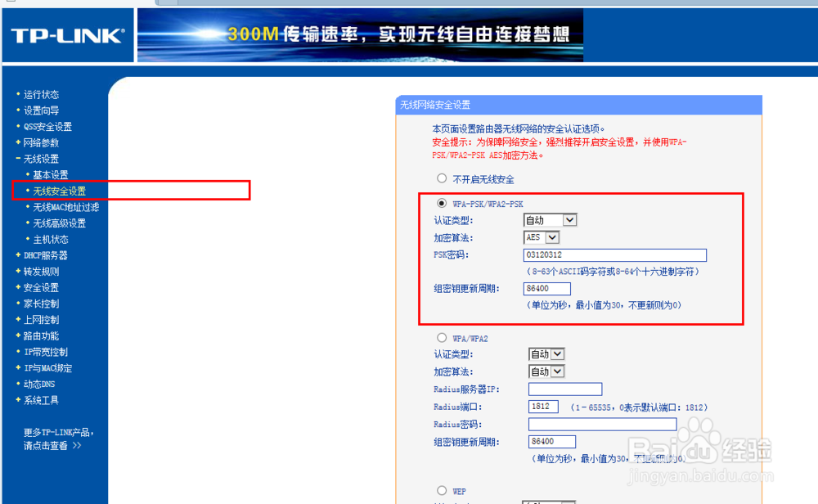Image resolution: width=818 pixels, height=504 pixels.
Task: Open WPA-PSK 认证类型 dropdown
Action: click(x=550, y=220)
